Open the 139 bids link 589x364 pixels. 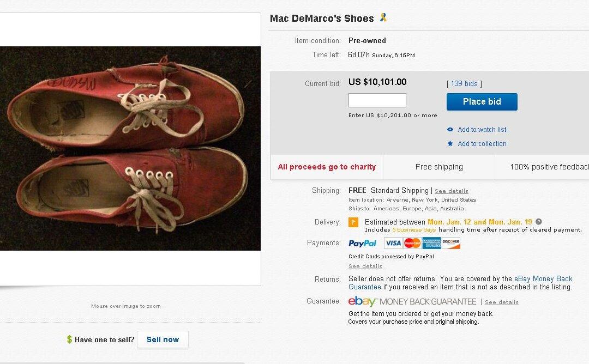pos(464,83)
